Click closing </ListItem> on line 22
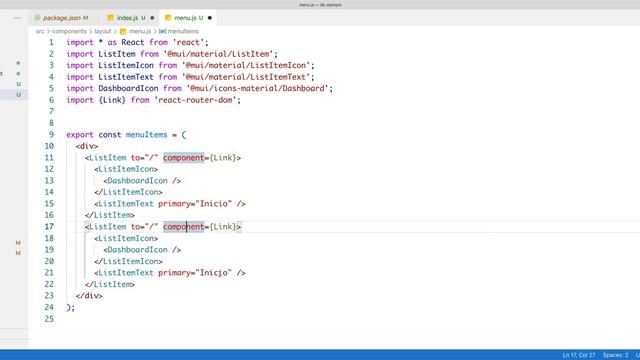This screenshot has height=360, width=640. [110, 284]
